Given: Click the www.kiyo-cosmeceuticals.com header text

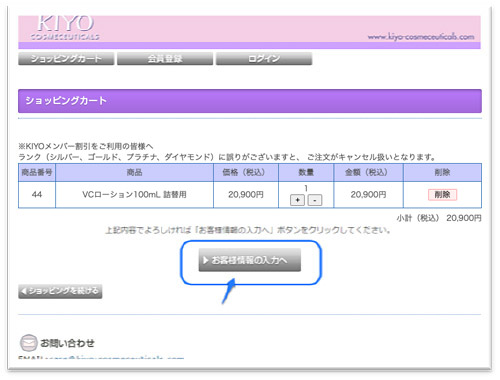Looking at the screenshot, I should pyautogui.click(x=421, y=37).
